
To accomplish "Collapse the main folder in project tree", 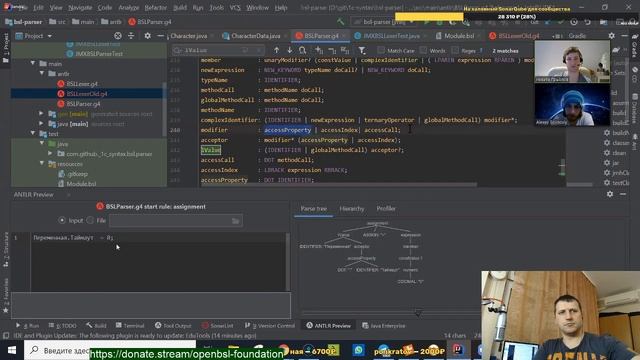I will (33, 63).
